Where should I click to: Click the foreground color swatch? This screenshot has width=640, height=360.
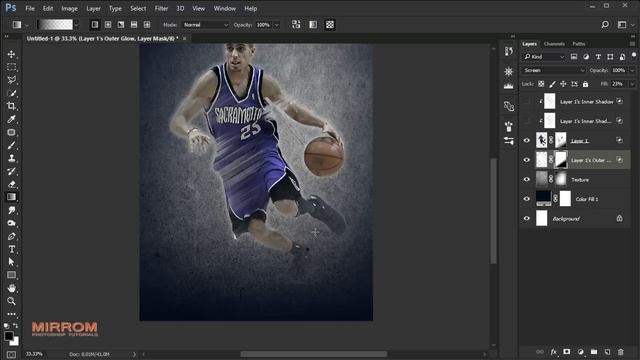[x=9, y=336]
